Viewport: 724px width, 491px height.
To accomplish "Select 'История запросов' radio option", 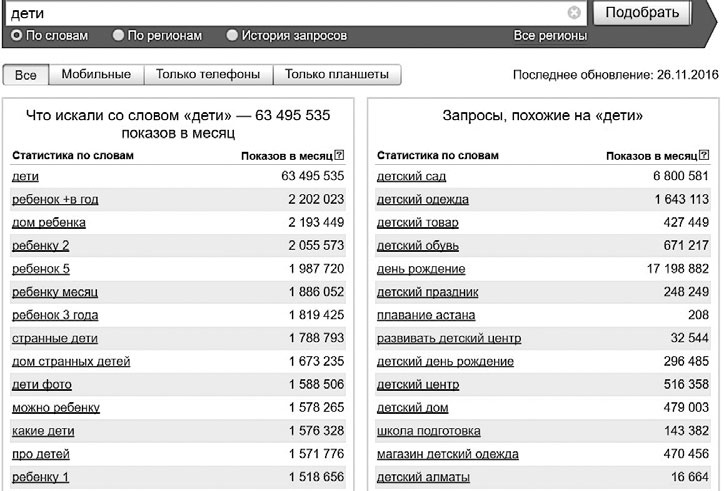I will click(233, 35).
